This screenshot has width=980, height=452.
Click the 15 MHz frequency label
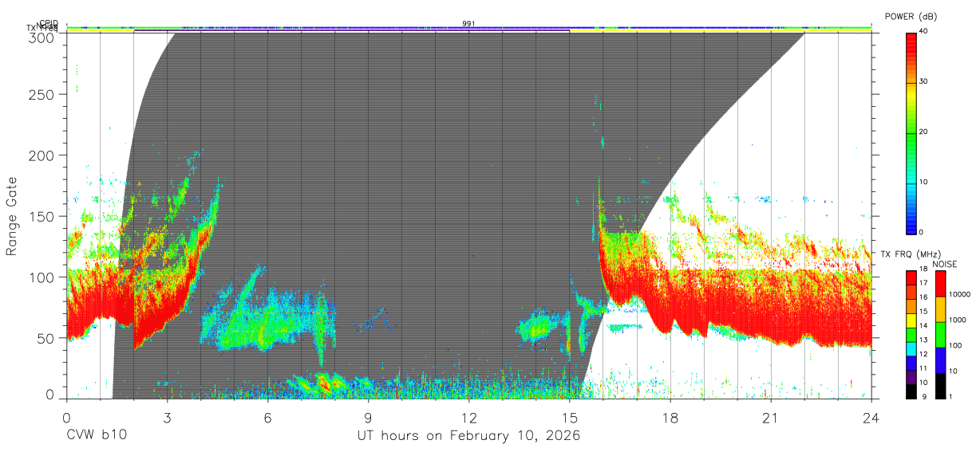click(x=923, y=312)
